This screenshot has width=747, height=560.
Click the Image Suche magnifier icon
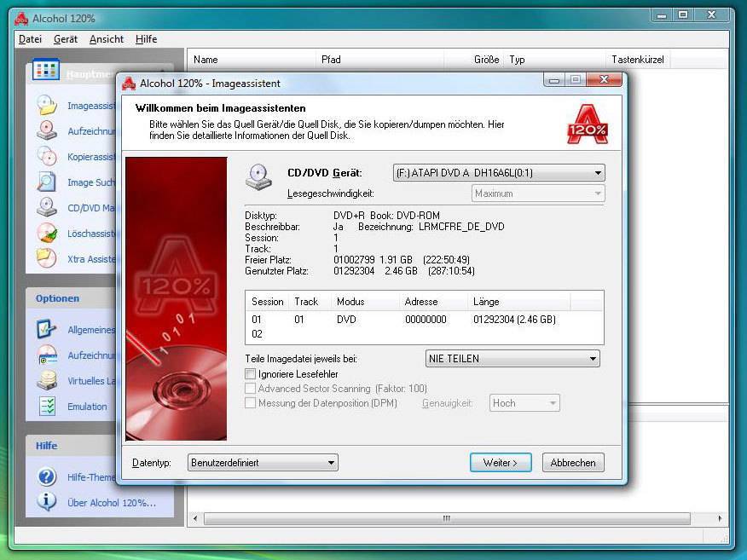pos(47,182)
